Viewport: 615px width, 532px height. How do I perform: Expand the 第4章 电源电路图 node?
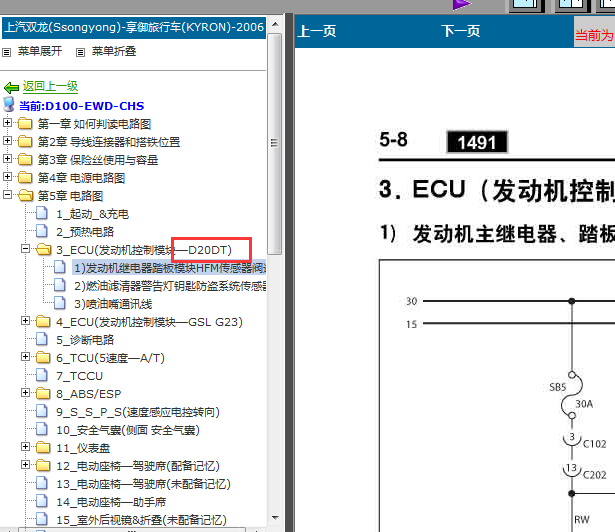pos(7,177)
